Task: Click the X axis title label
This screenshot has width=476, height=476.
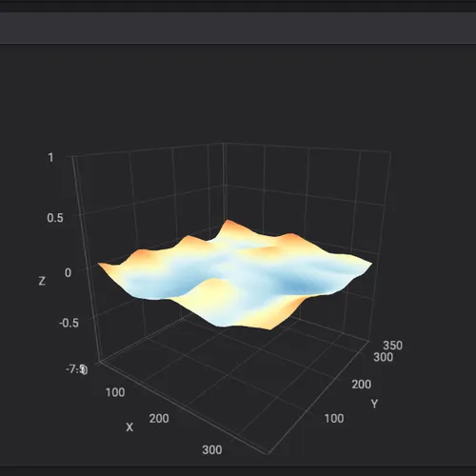Action: (129, 427)
